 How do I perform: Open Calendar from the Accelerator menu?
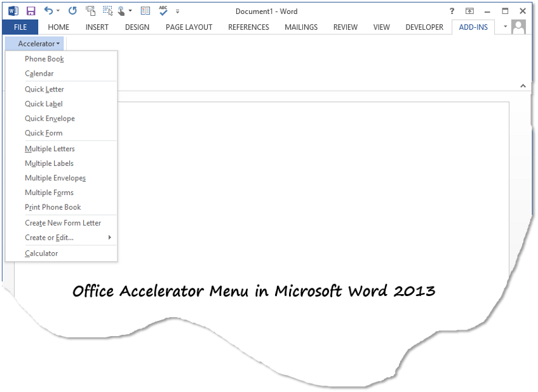(x=62, y=74)
